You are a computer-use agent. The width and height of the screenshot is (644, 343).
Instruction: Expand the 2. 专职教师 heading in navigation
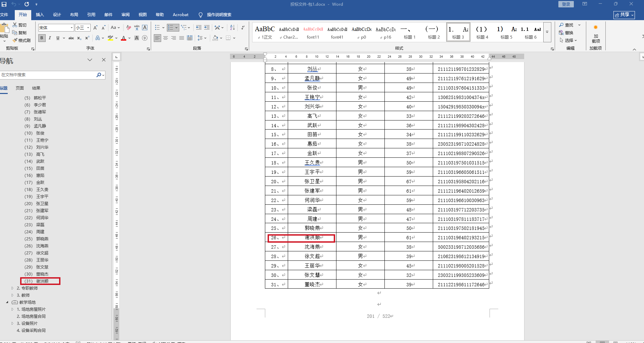[x=12, y=288]
